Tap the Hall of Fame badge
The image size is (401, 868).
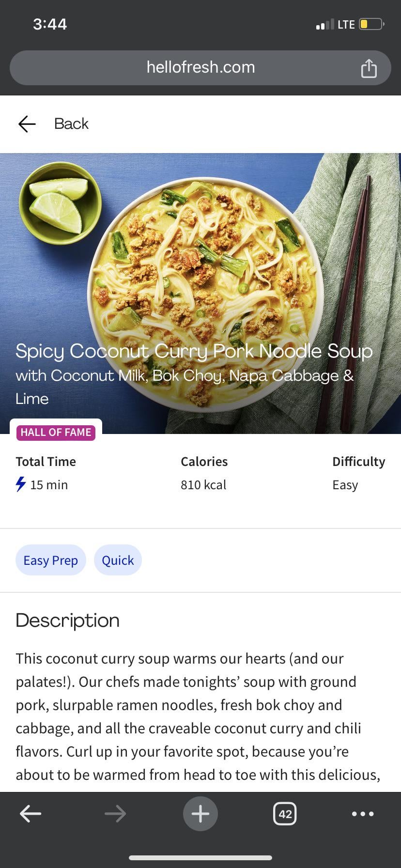click(56, 432)
